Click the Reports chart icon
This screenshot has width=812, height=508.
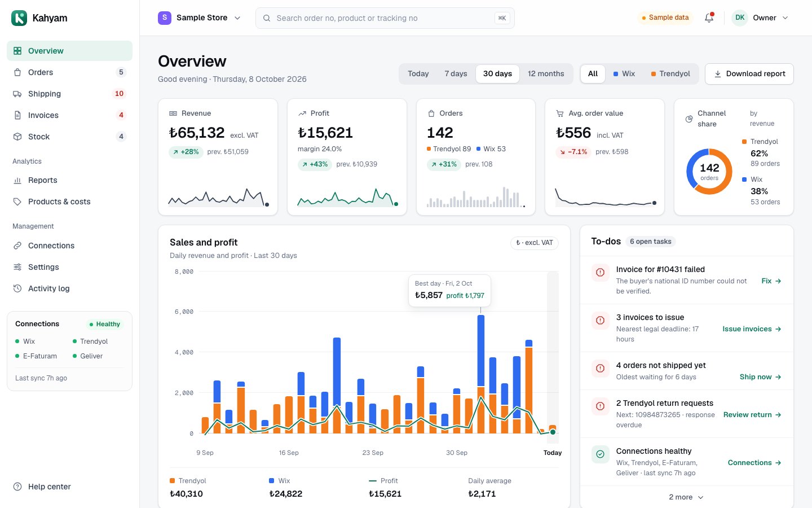tap(17, 180)
